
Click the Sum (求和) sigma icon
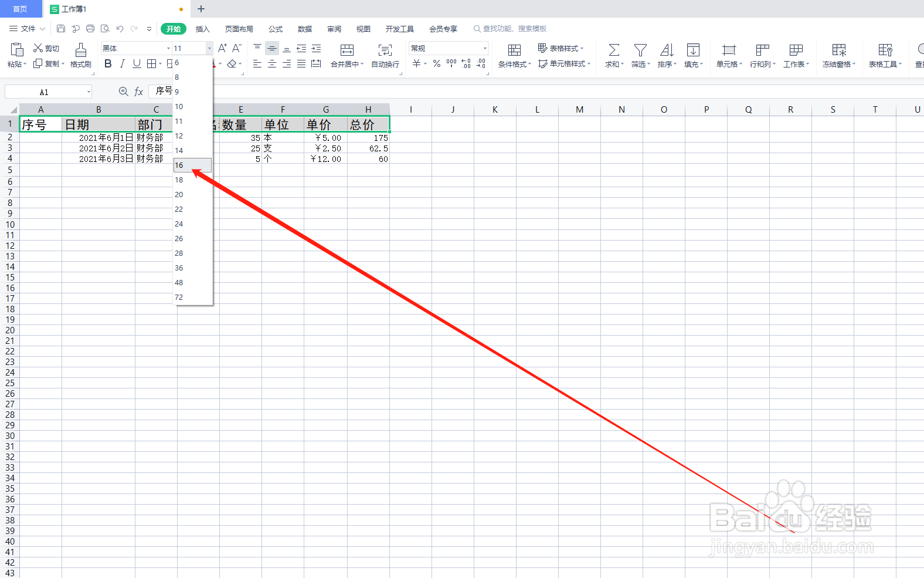(614, 50)
